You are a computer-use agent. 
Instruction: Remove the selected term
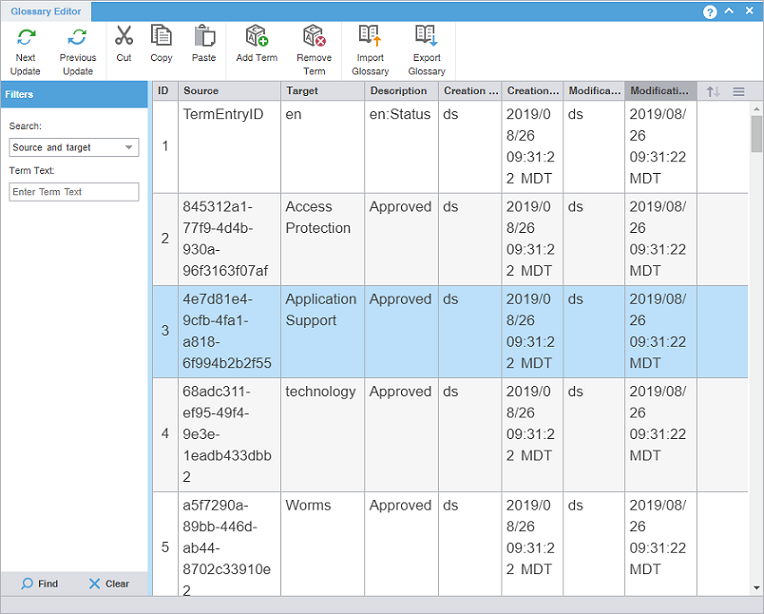[x=314, y=37]
